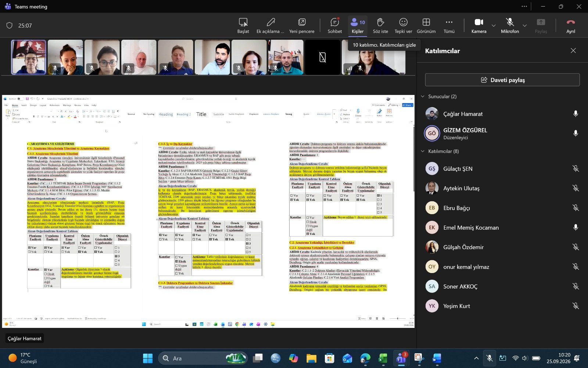Select participant Aytekin Ulutaş in list
Viewport: 588px width, 368px height.
(x=502, y=188)
